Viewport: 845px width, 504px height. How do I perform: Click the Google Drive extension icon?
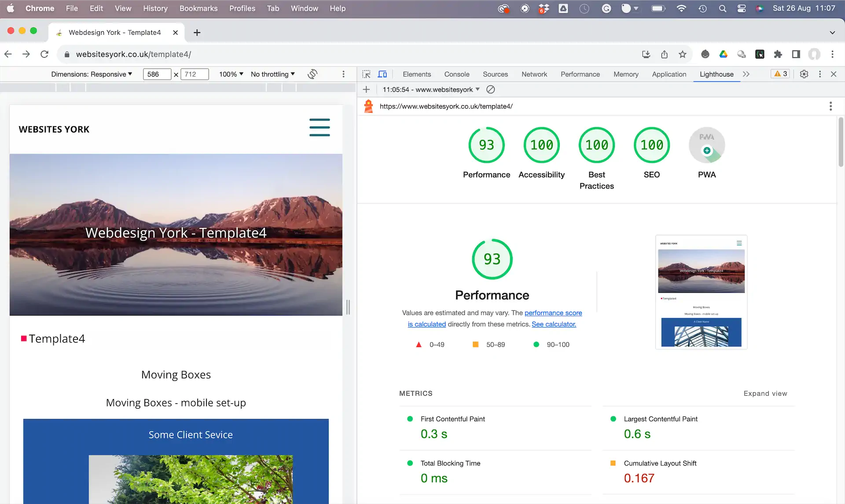click(x=723, y=54)
